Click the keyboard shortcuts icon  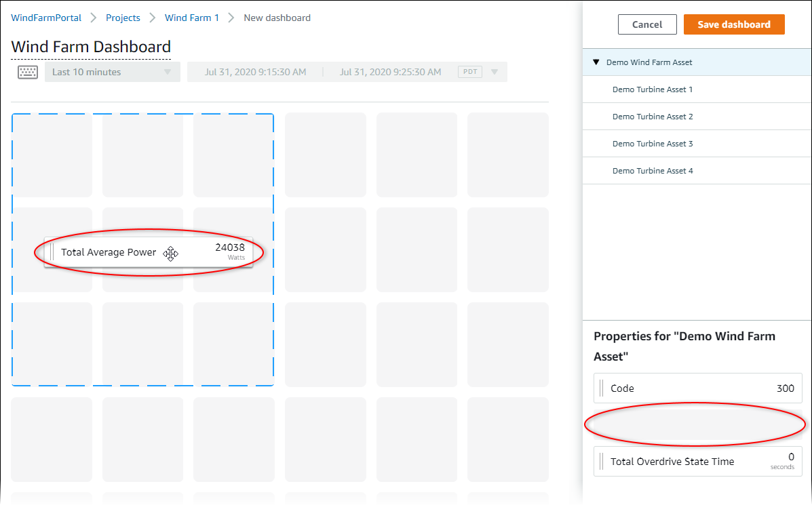tap(27, 71)
